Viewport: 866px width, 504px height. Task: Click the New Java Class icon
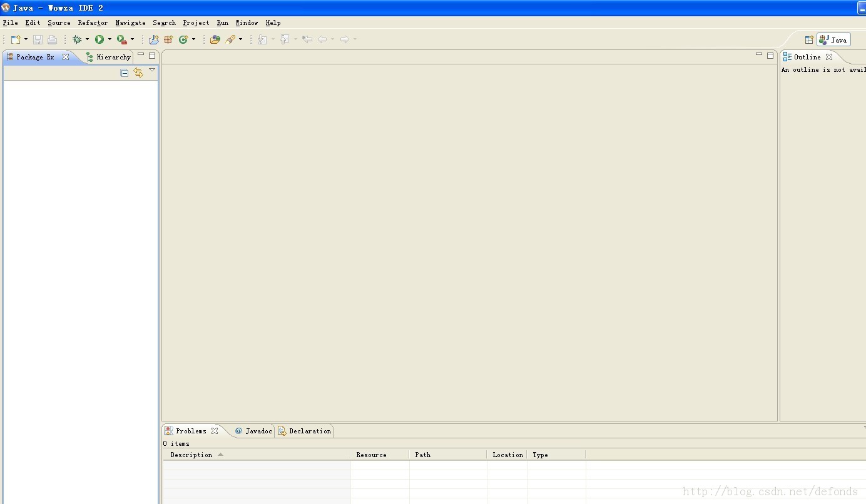(183, 39)
